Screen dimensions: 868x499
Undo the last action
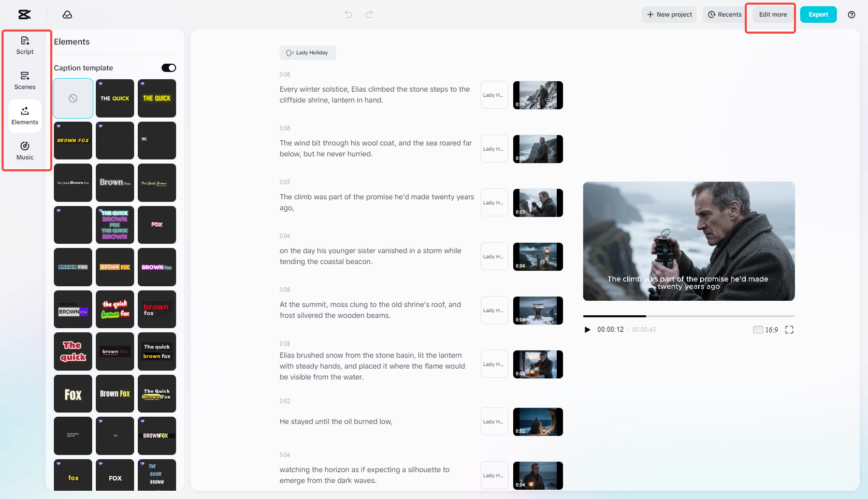[x=348, y=14]
